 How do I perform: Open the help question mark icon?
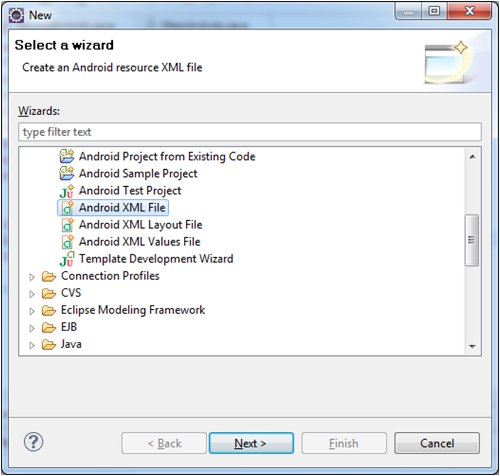pos(33,442)
